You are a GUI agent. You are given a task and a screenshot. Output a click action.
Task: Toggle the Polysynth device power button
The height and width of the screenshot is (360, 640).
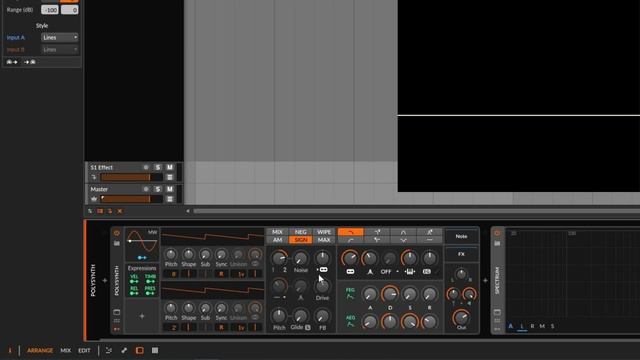117,233
